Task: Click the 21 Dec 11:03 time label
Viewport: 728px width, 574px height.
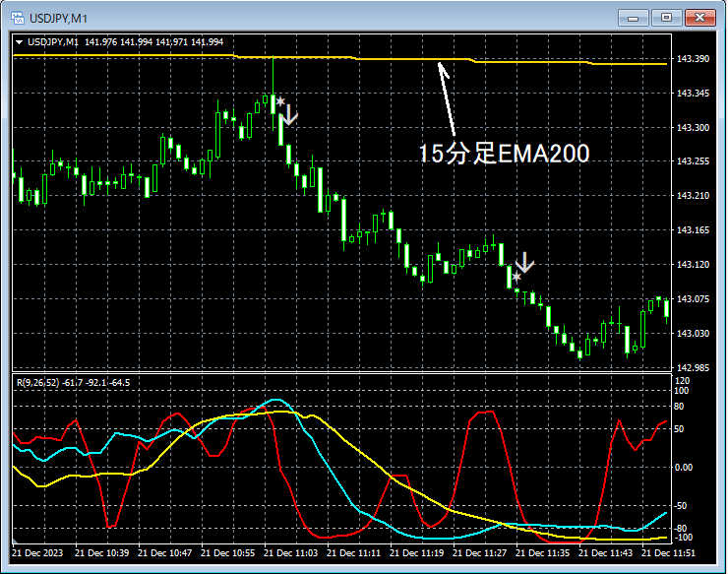Action: [290, 553]
